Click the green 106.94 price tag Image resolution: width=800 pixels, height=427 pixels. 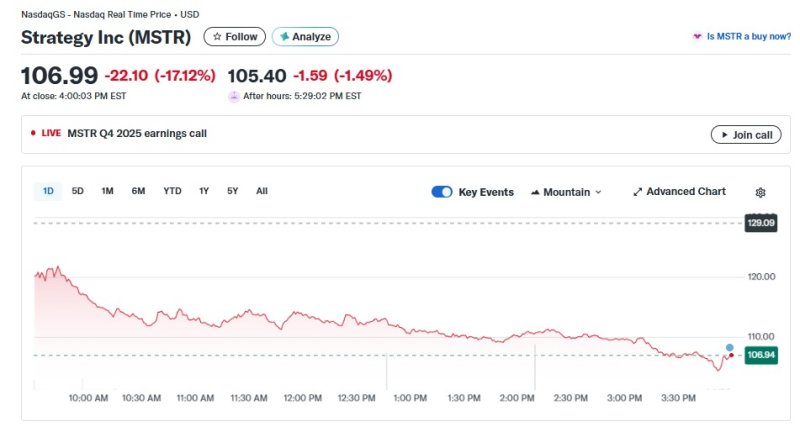[x=760, y=355]
